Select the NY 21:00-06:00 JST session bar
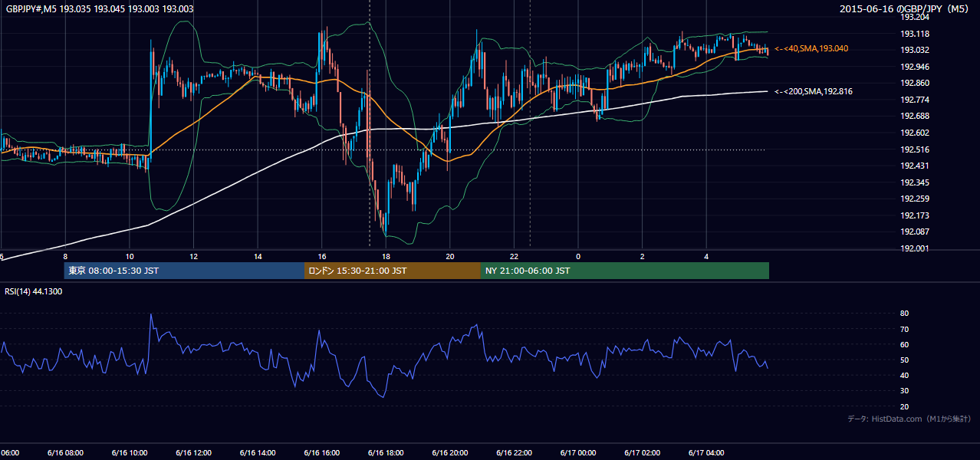Screen dimensions: 980x460 [x=625, y=271]
